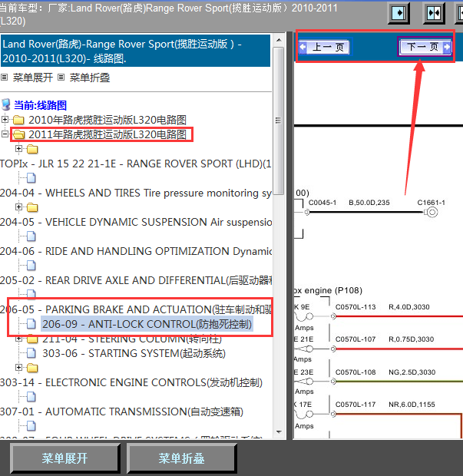
Task: Click the split-arrows panel toolbar icon
Action: pos(434,13)
